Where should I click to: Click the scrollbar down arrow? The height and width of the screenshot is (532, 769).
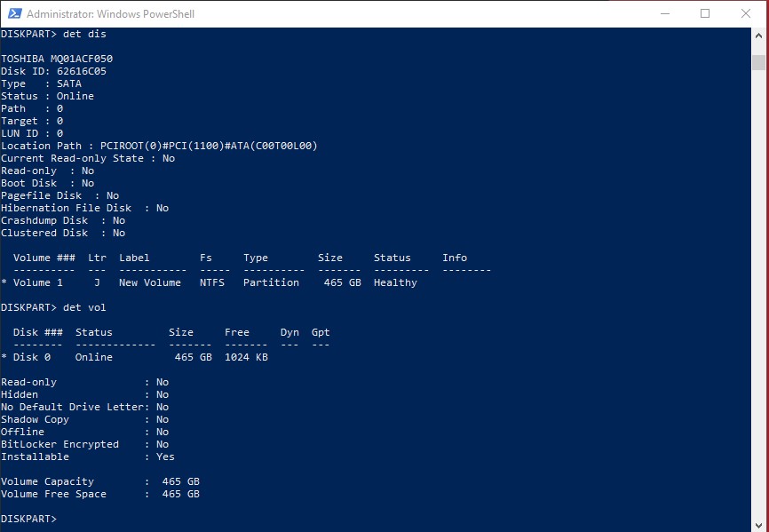[758, 524]
